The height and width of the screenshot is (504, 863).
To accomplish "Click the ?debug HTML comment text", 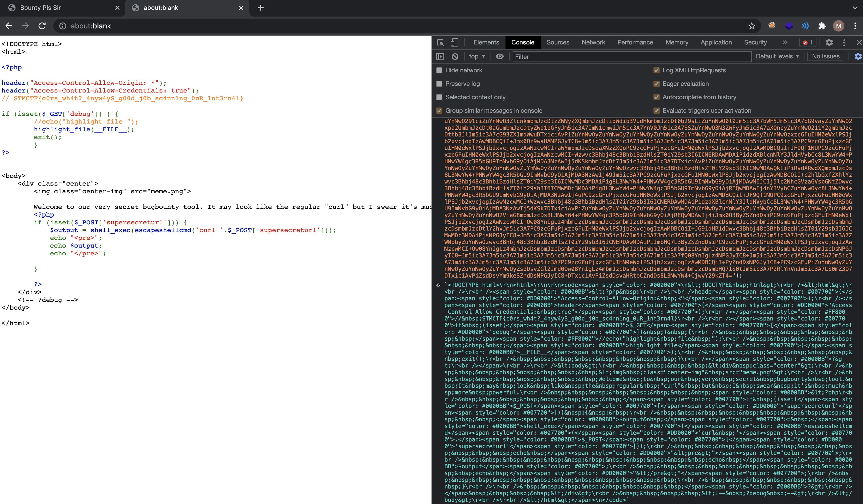I will coord(48,300).
